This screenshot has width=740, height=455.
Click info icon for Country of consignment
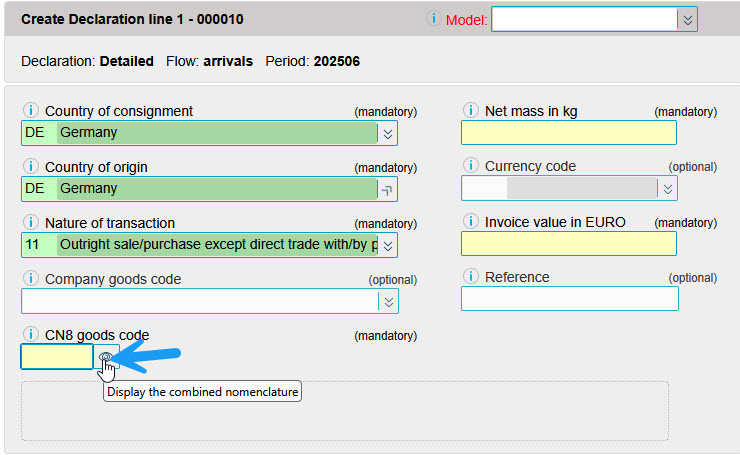coord(30,111)
